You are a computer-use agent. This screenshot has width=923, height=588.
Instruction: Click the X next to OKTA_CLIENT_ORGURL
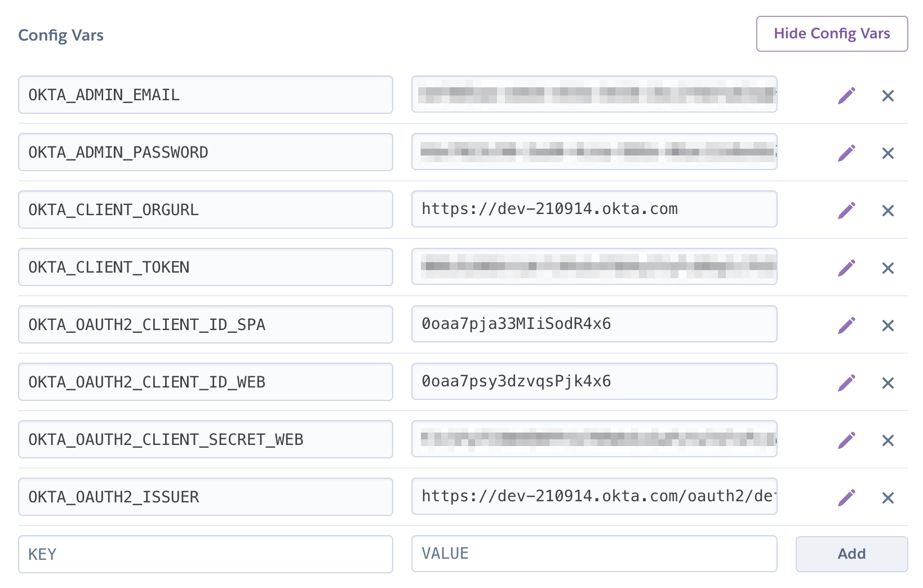tap(887, 210)
